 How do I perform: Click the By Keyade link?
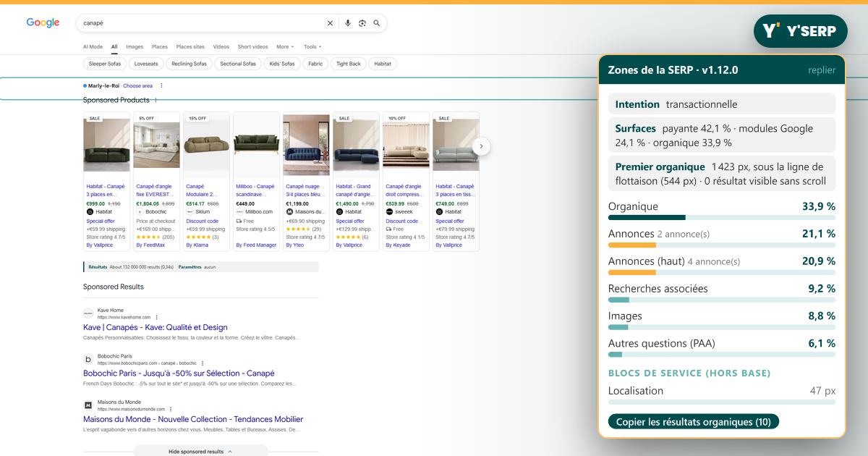point(398,245)
